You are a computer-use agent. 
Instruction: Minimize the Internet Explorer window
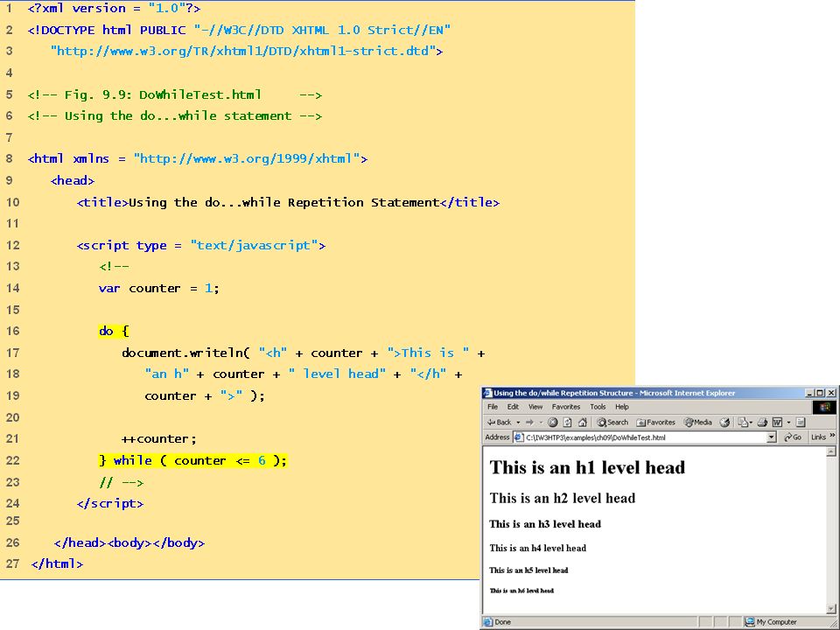pos(810,393)
